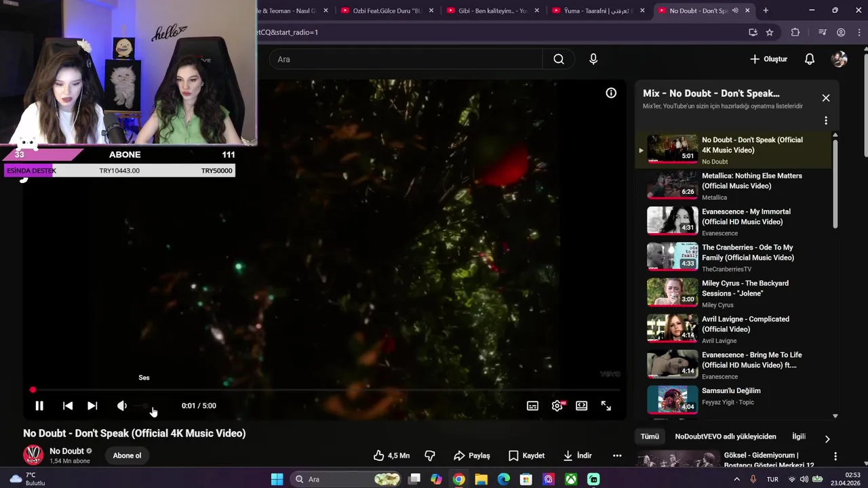Open options for the Göksel - Gidemiyorum video
Screen dimensions: 868x488
click(x=835, y=456)
